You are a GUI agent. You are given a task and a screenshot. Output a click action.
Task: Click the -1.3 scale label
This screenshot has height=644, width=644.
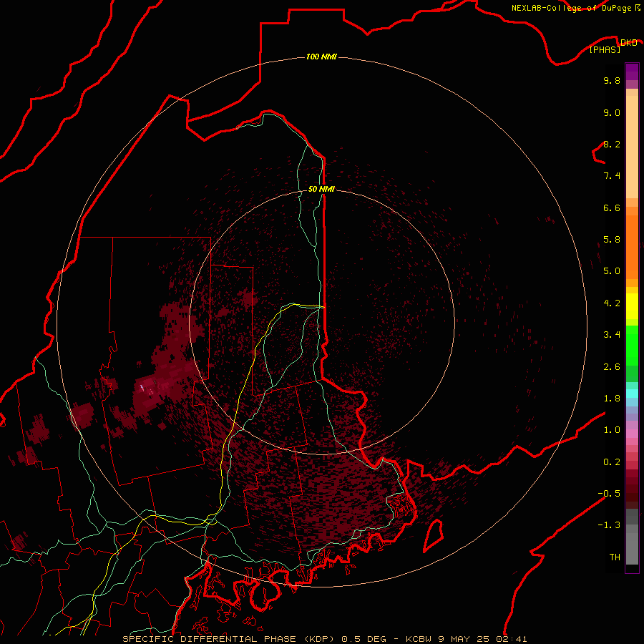pos(609,525)
